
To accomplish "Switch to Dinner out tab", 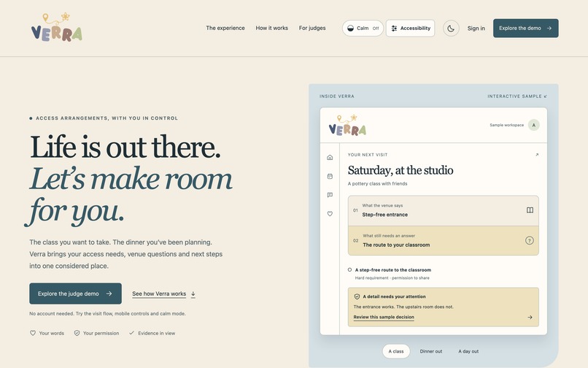I will (431, 351).
